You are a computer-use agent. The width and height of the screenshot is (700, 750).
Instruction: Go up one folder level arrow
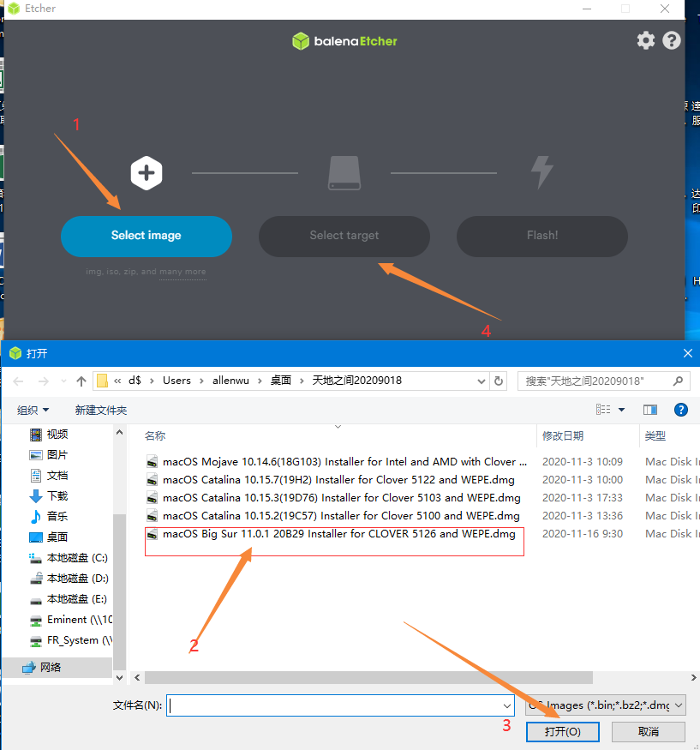(x=81, y=381)
